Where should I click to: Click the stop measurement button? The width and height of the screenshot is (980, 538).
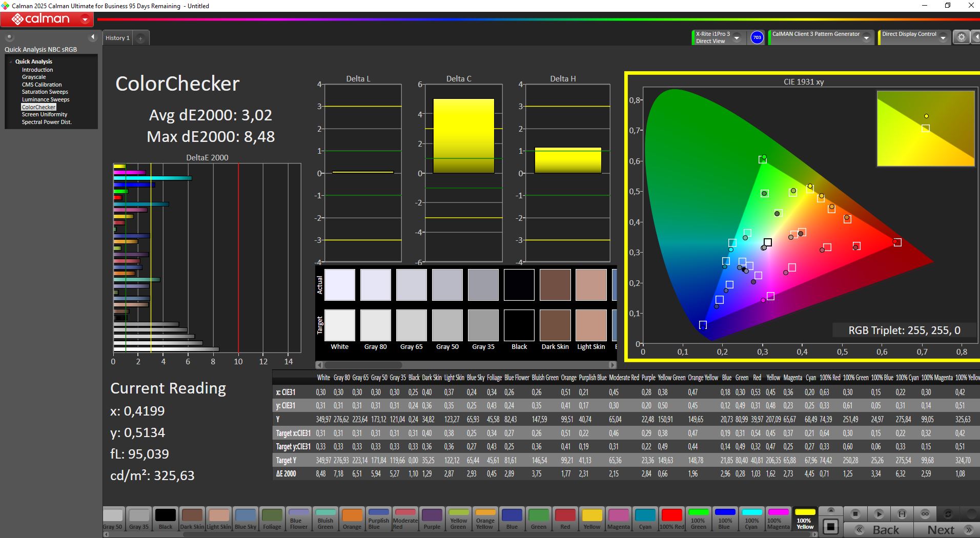click(x=855, y=514)
